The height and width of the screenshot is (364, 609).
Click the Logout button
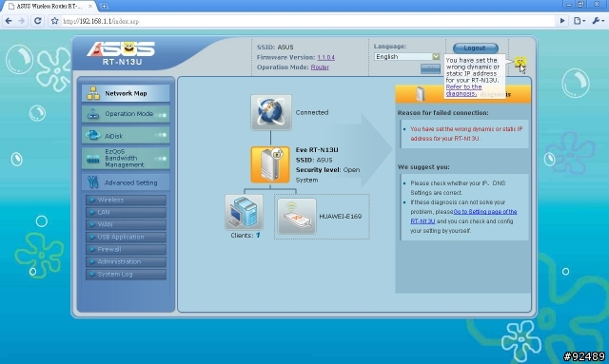pyautogui.click(x=476, y=48)
